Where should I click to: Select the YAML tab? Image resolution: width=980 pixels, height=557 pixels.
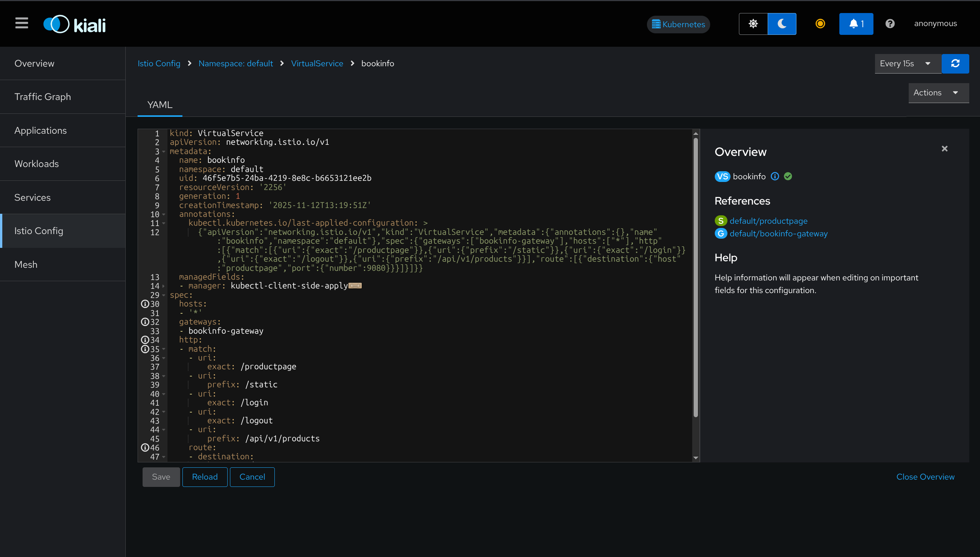(x=160, y=105)
